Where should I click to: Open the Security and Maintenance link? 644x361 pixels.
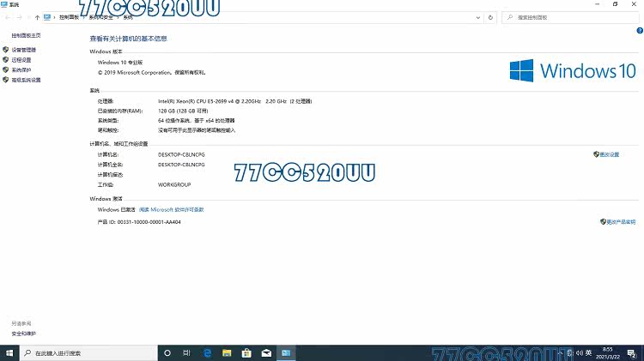(x=23, y=334)
